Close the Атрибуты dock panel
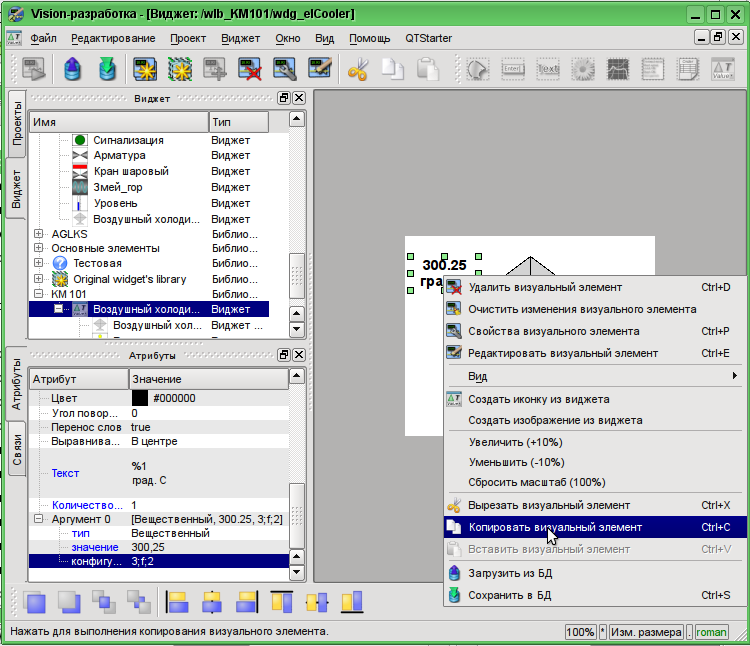Screen dimensions: 750x646 [298, 355]
